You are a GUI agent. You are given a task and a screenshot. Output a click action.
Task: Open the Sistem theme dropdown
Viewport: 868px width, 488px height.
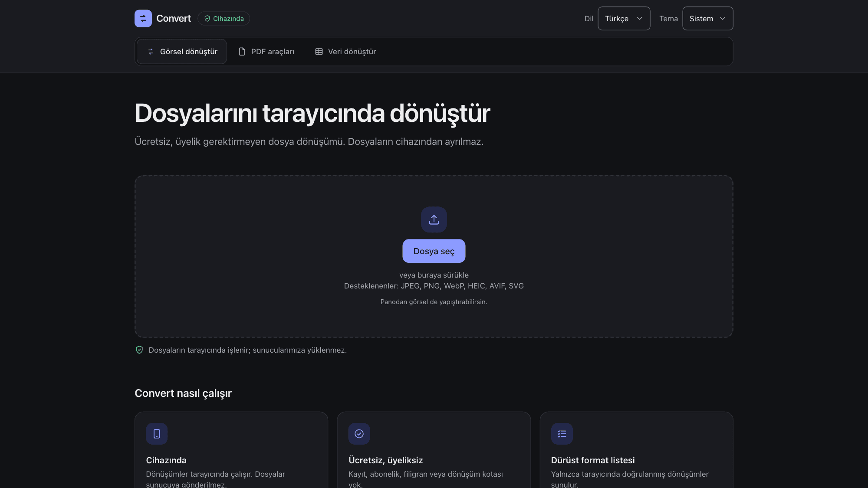click(x=707, y=19)
